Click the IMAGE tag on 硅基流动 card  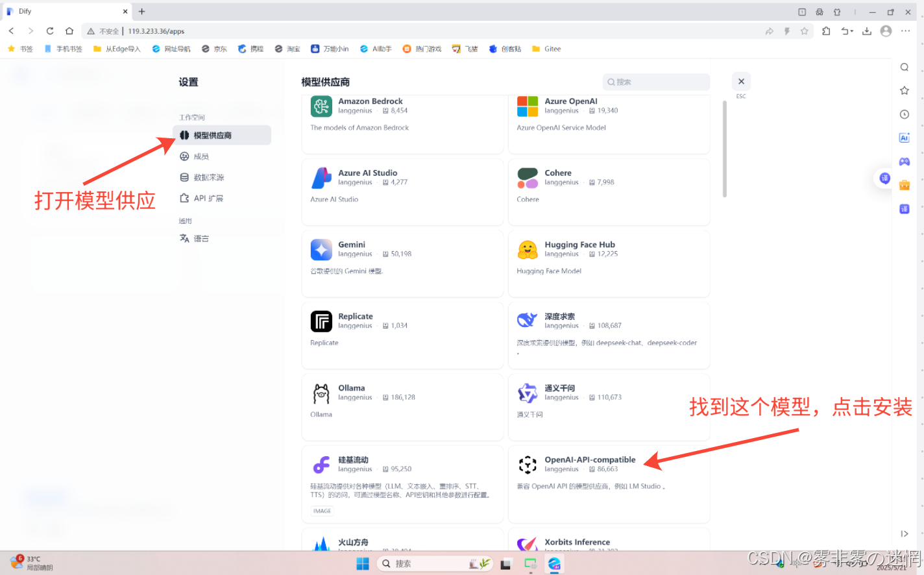point(322,511)
